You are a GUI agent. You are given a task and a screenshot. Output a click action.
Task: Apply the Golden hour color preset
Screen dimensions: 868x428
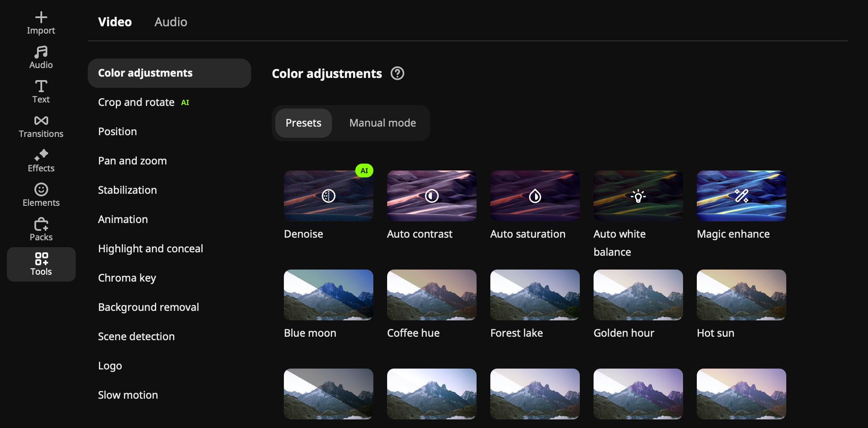click(x=638, y=295)
